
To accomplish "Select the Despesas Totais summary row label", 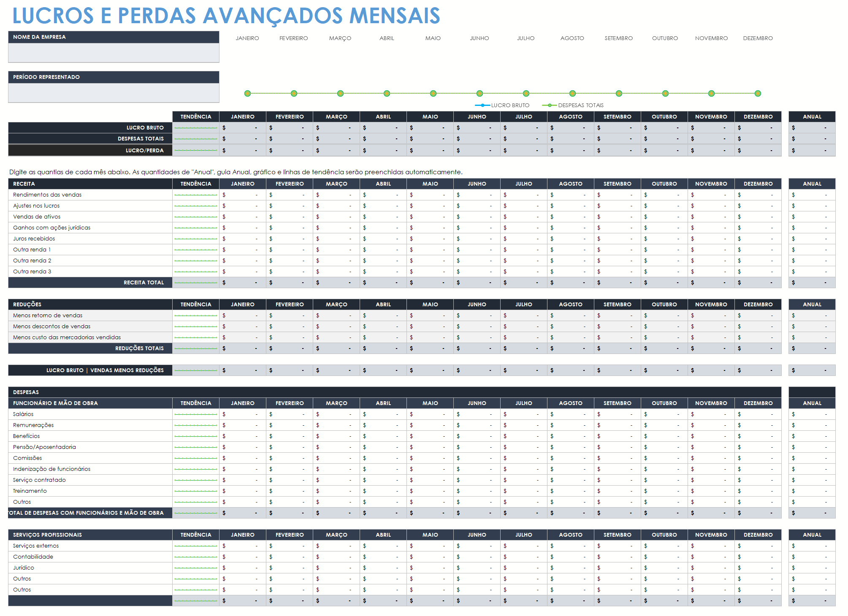I will (x=90, y=138).
